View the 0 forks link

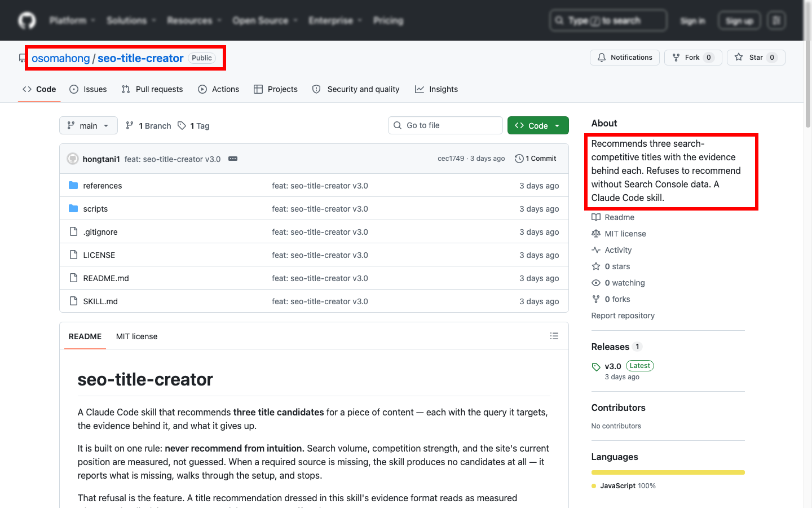coord(611,299)
